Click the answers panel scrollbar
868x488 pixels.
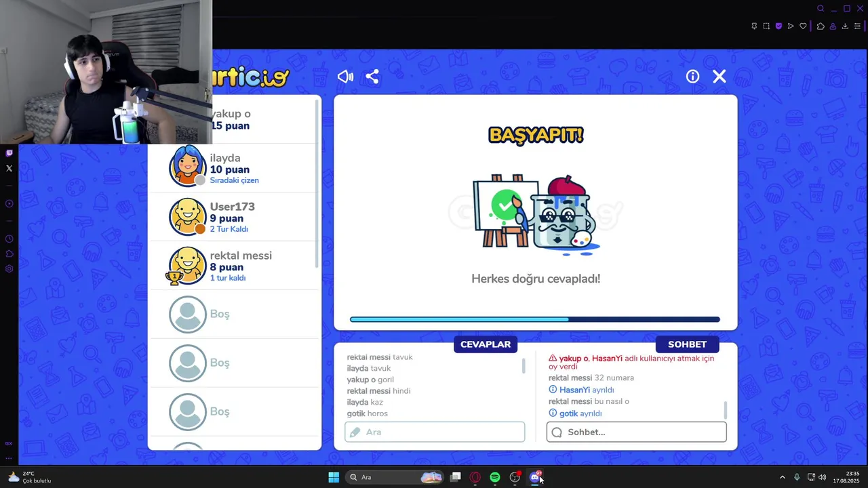pyautogui.click(x=524, y=366)
